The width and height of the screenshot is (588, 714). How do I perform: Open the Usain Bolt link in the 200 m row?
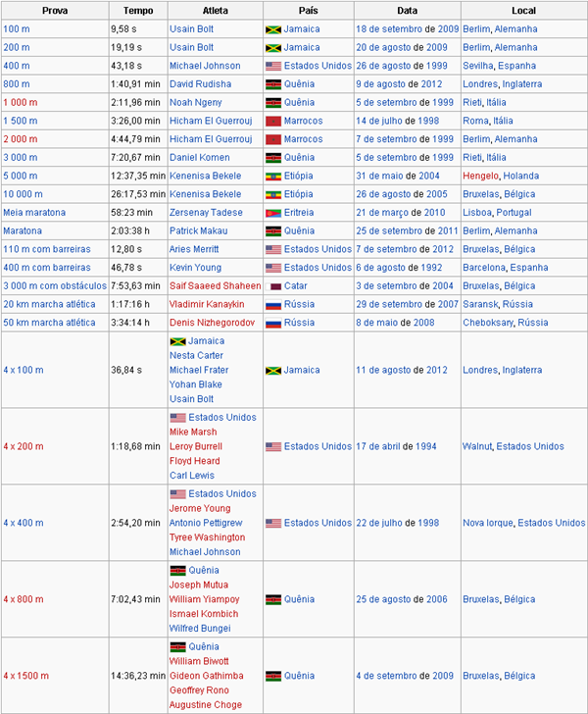(x=191, y=47)
